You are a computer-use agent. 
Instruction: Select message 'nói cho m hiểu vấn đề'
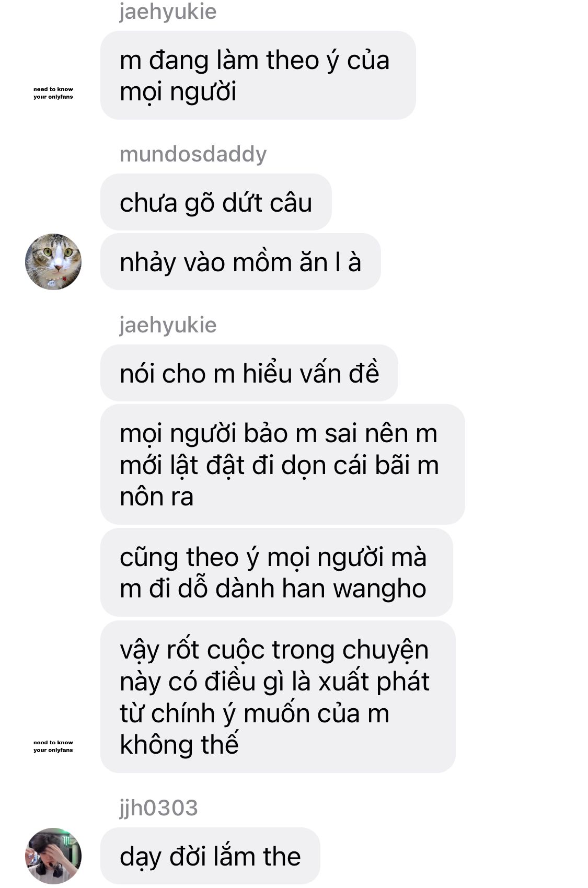coord(249,373)
